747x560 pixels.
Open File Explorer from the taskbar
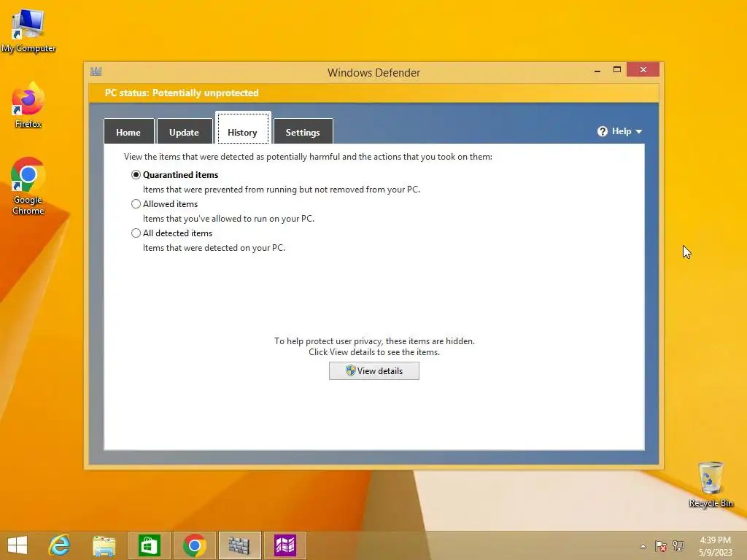[x=104, y=545]
